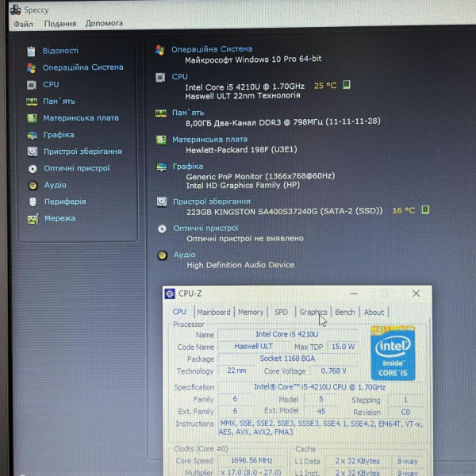
Task: Click the Пам'ять RAM icon in sidebar
Action: pos(32,102)
